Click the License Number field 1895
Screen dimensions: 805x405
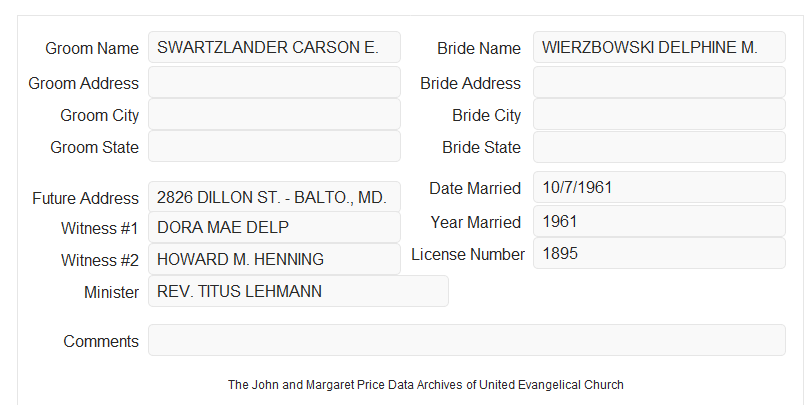click(x=659, y=253)
